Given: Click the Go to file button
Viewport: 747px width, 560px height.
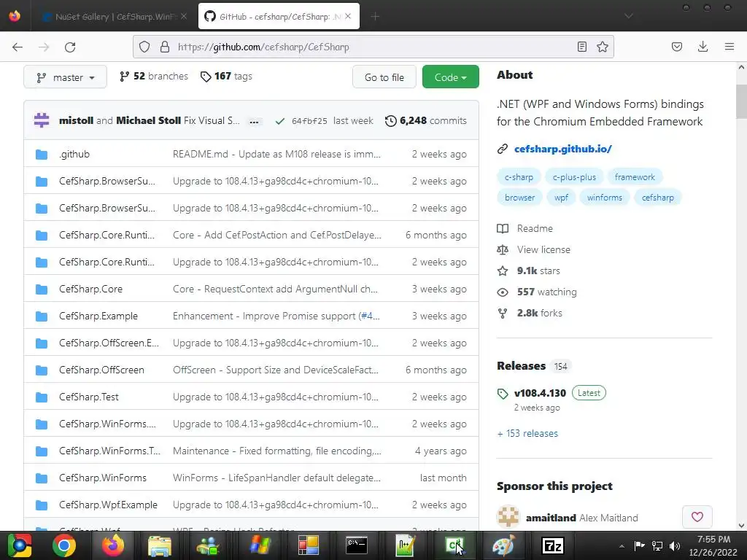Looking at the screenshot, I should [384, 77].
